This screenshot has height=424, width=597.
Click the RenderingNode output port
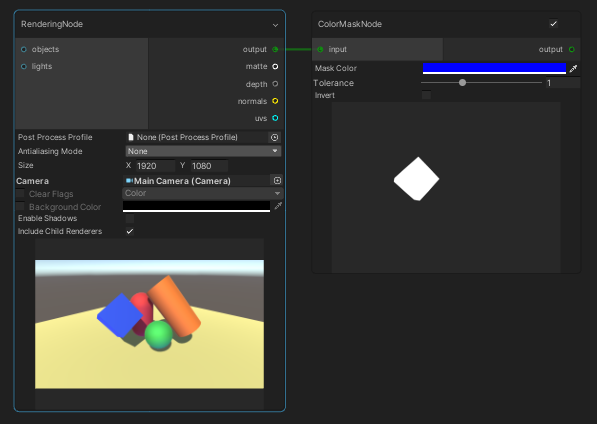coord(275,49)
